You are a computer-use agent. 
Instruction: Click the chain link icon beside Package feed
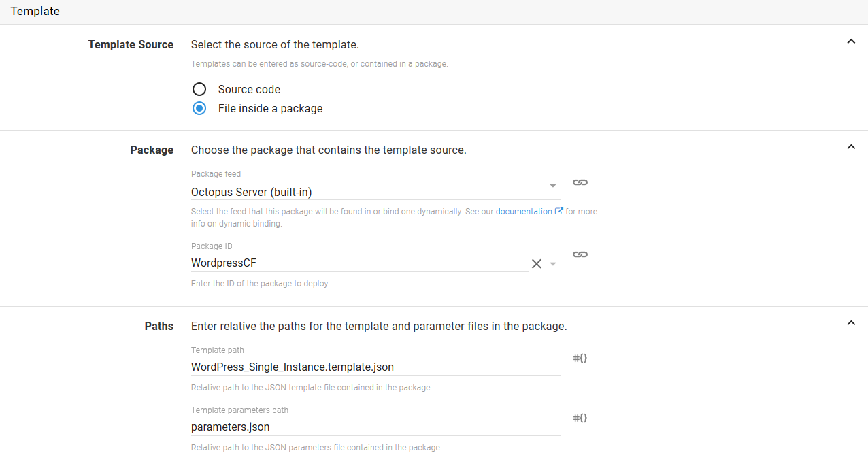(x=580, y=182)
